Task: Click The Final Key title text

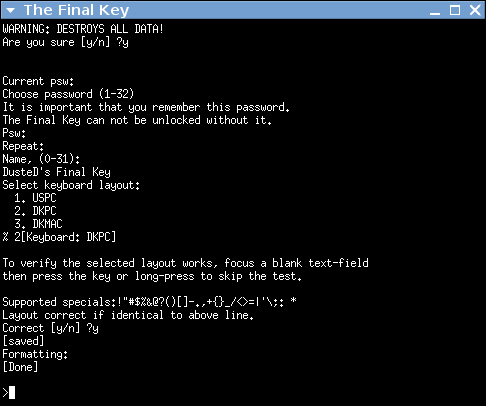Action: pos(76,10)
